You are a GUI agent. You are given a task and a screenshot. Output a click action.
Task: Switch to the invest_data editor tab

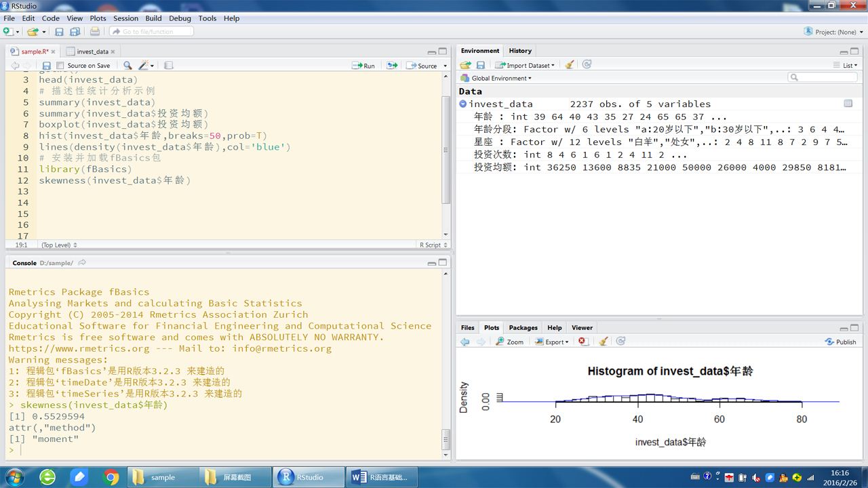tap(92, 52)
